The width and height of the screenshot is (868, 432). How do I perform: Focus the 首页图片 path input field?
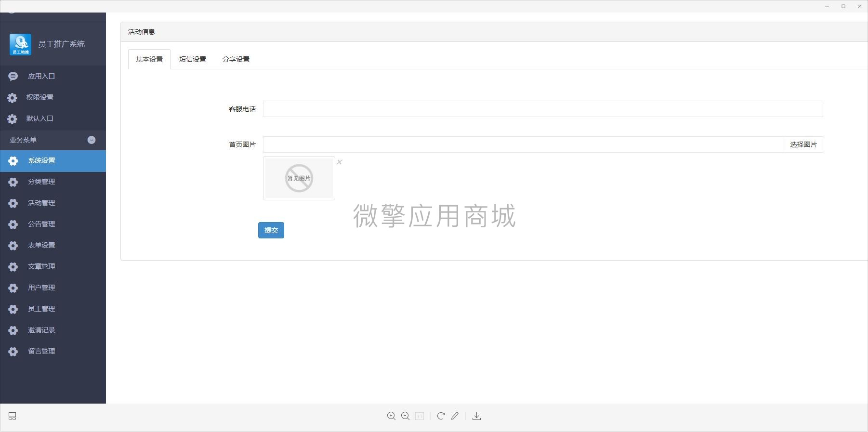[524, 144]
